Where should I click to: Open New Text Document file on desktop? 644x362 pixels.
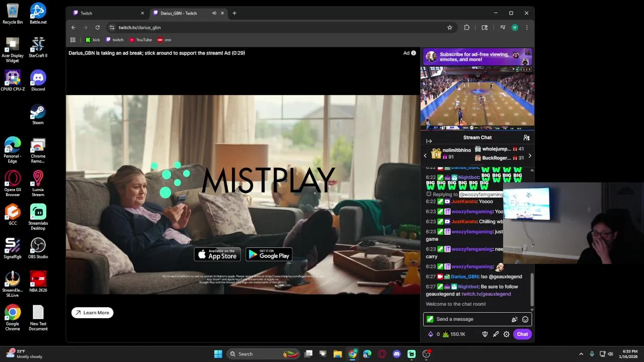coord(38,318)
